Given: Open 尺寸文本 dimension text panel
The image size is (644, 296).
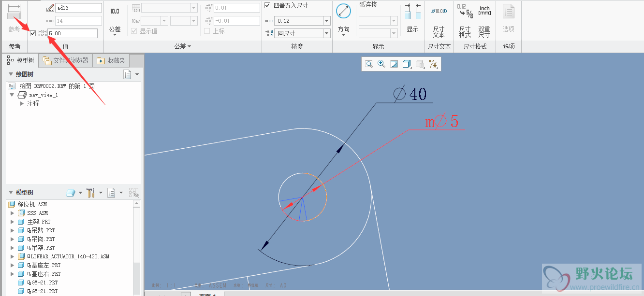Looking at the screenshot, I should coord(439,21).
